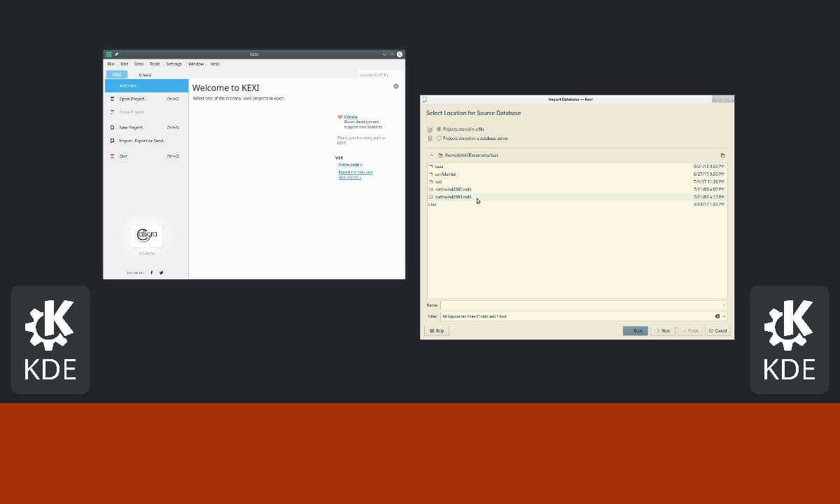This screenshot has width=840, height=504.
Task: Select the northwind2003.mdb file
Action: tap(453, 197)
